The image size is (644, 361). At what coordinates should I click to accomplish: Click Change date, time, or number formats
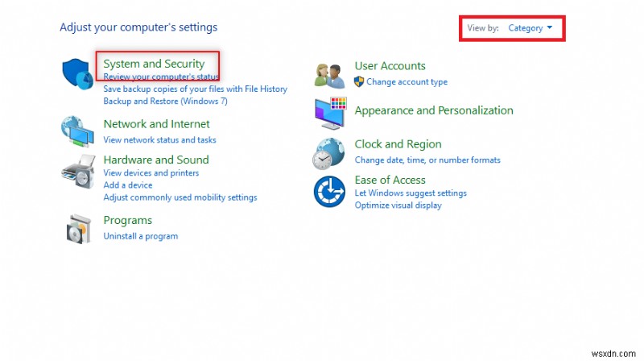coord(427,160)
